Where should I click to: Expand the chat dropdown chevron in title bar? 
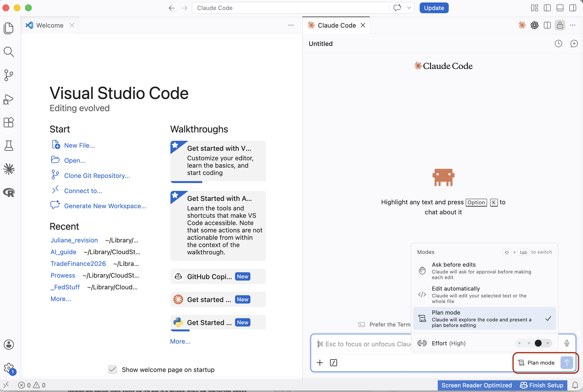coord(409,8)
